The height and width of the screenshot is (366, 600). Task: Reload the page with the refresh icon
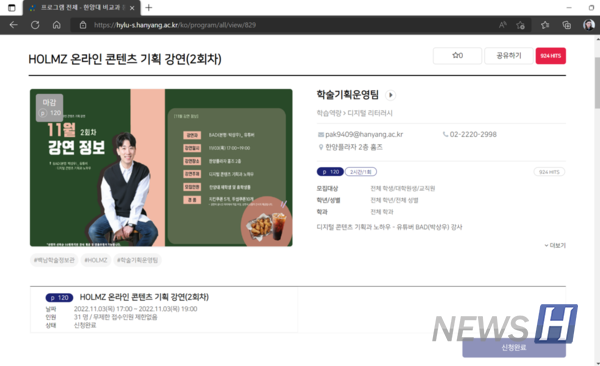(x=35, y=25)
